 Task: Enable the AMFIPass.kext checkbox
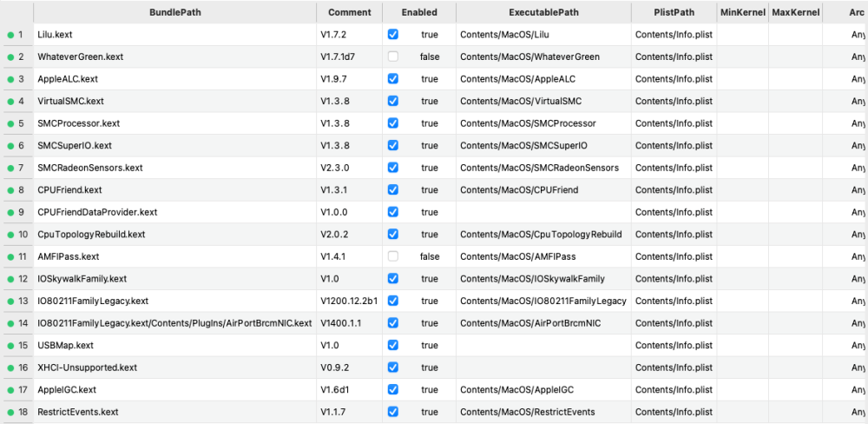[393, 256]
